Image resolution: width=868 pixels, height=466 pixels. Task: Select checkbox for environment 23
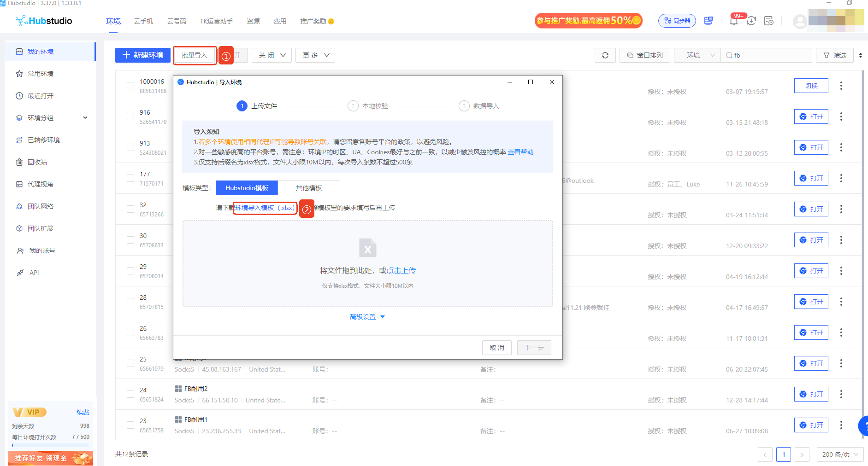(130, 425)
